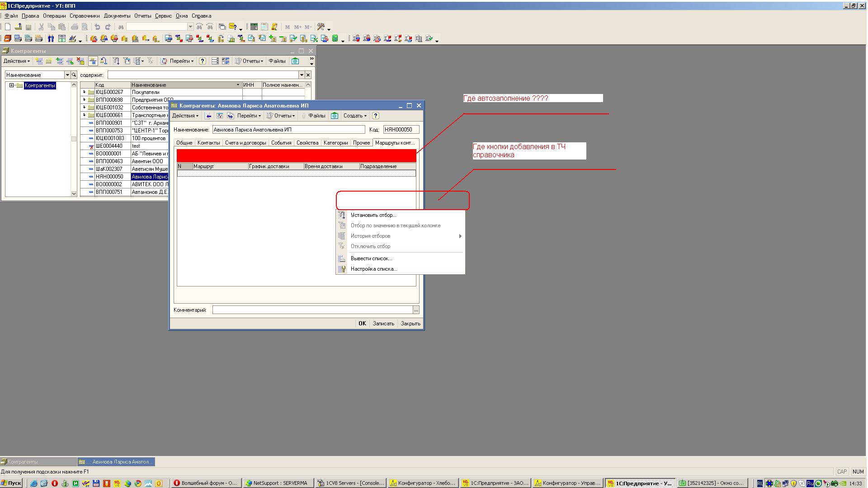Open the Наименование search field dropdown

tap(67, 75)
